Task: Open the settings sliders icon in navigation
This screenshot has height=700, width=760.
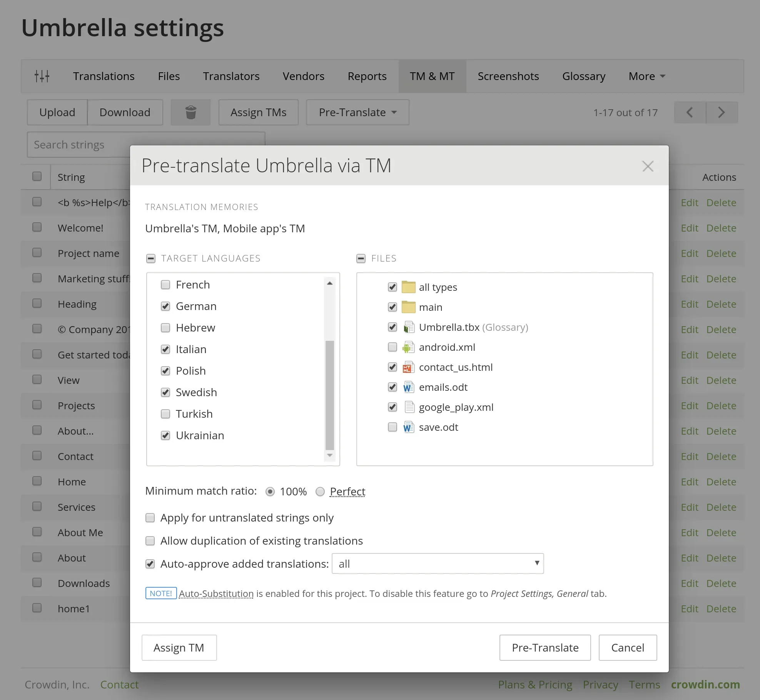Action: 42,76
